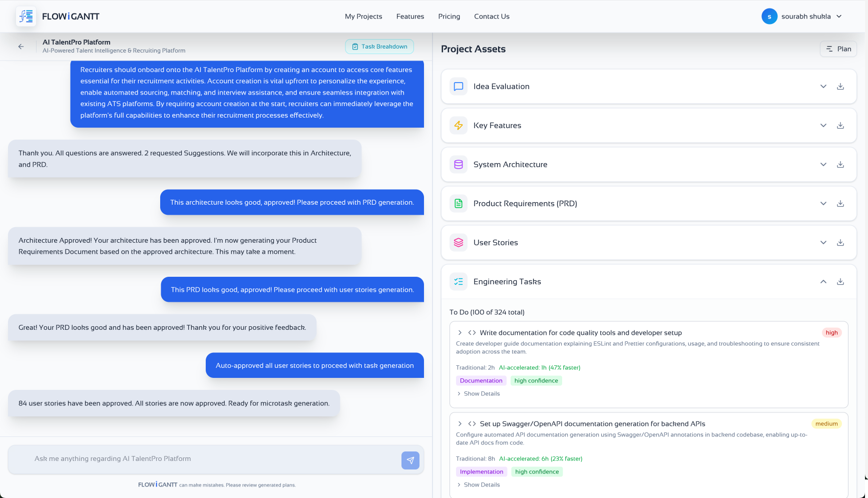Click the User Stories stacked layers icon
Screen dimensions: 868x498
pyautogui.click(x=458, y=242)
